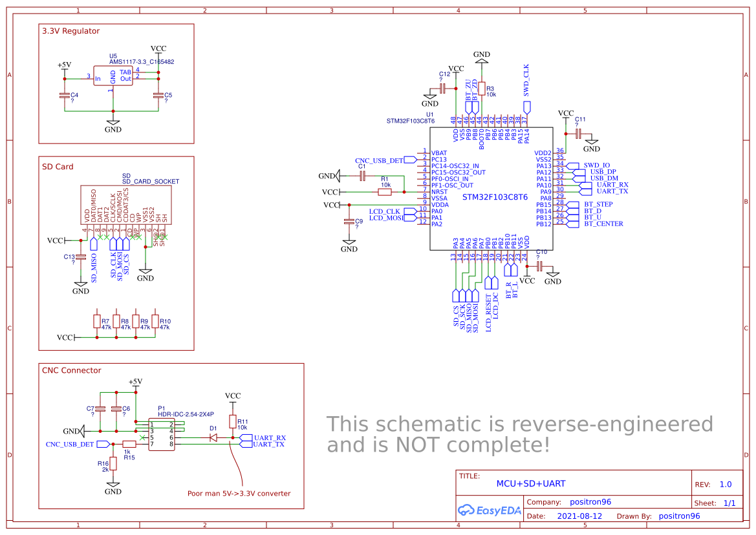Click resistor R1 10k near NRST pin
The image size is (756, 535).
click(x=383, y=191)
